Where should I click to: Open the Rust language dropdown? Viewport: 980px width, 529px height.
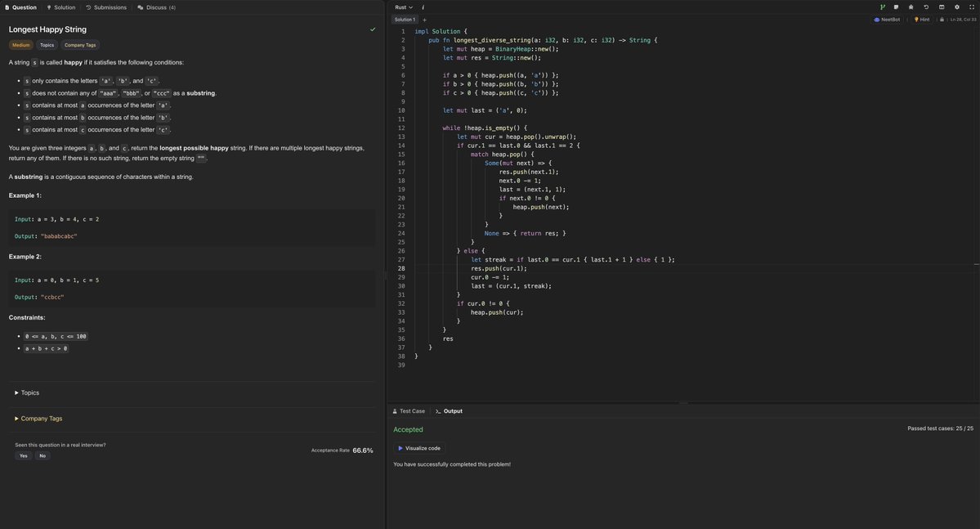point(404,7)
